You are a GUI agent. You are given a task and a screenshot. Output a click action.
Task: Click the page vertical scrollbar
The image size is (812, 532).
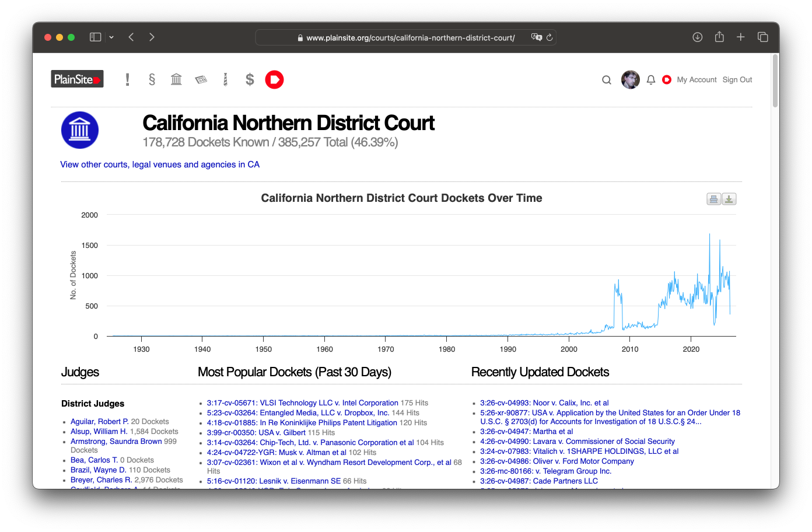tap(775, 81)
